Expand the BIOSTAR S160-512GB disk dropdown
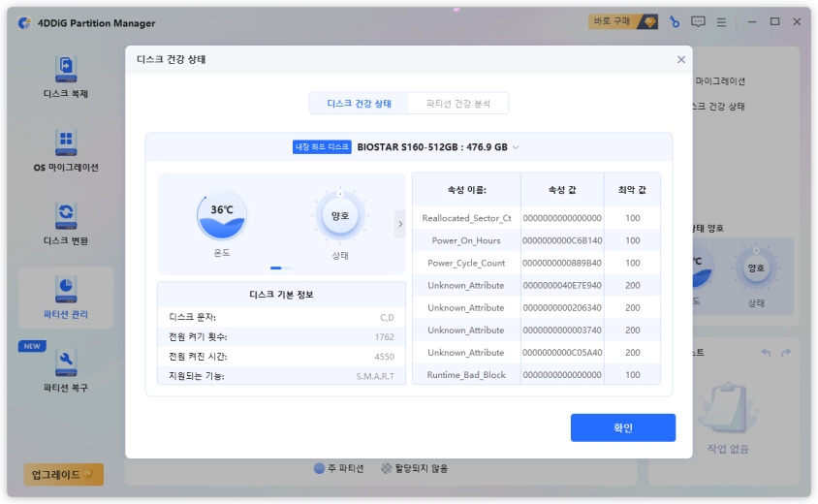The height and width of the screenshot is (504, 818). tap(516, 147)
